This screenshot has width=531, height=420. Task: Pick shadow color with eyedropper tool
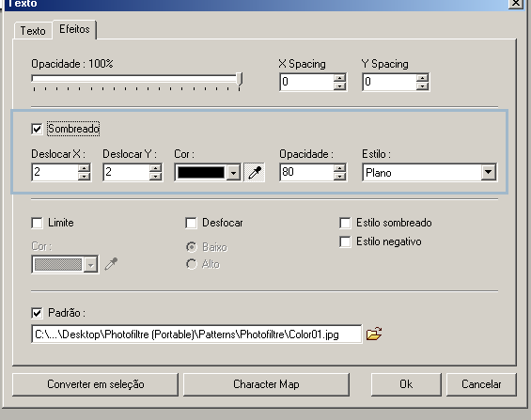coord(255,172)
